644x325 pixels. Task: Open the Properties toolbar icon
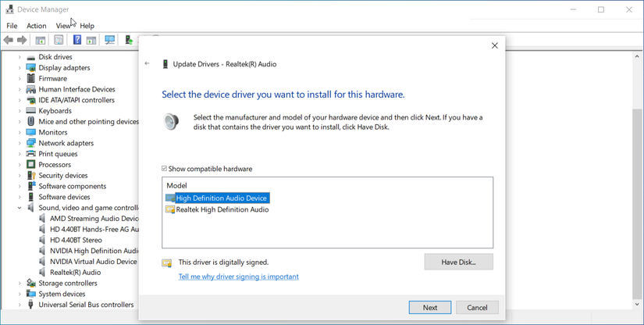pos(59,40)
